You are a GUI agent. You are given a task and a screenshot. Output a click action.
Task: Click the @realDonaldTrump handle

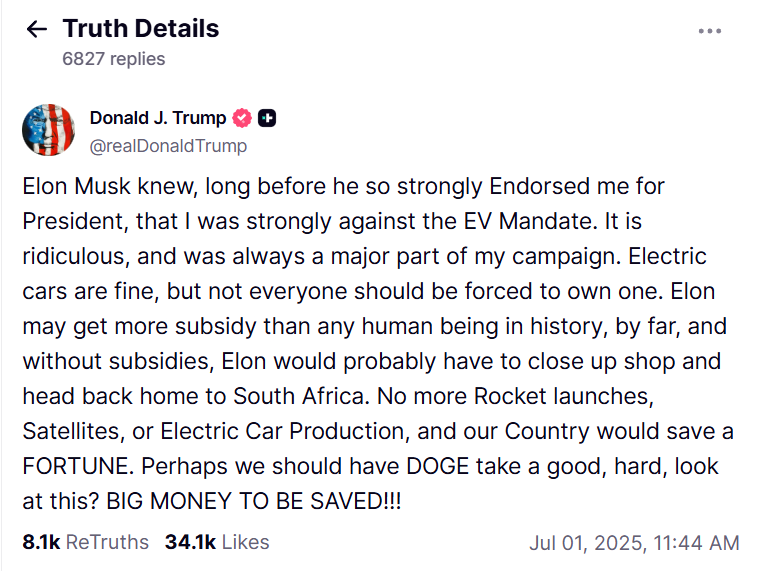tap(168, 146)
